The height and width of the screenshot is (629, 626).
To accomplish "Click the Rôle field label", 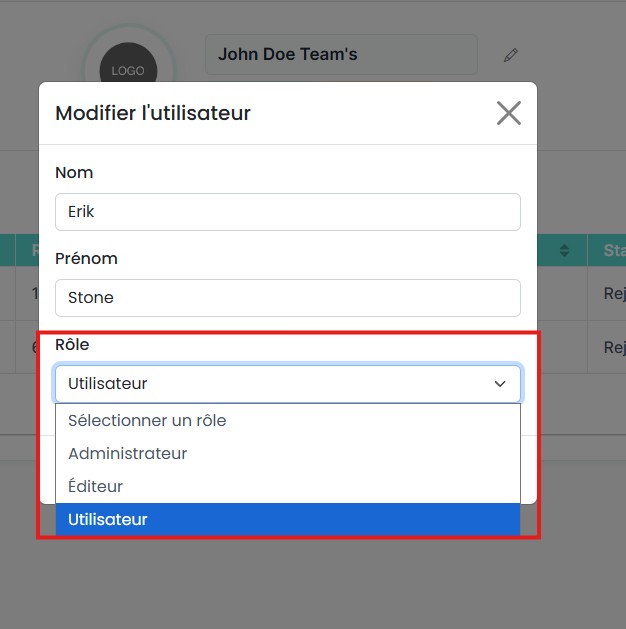I will click(72, 344).
